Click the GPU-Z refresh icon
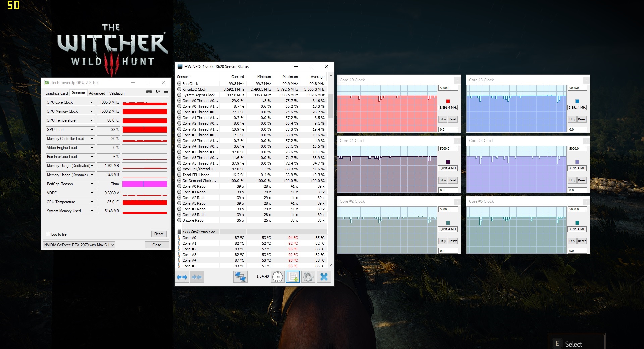The image size is (644, 349). pyautogui.click(x=158, y=91)
